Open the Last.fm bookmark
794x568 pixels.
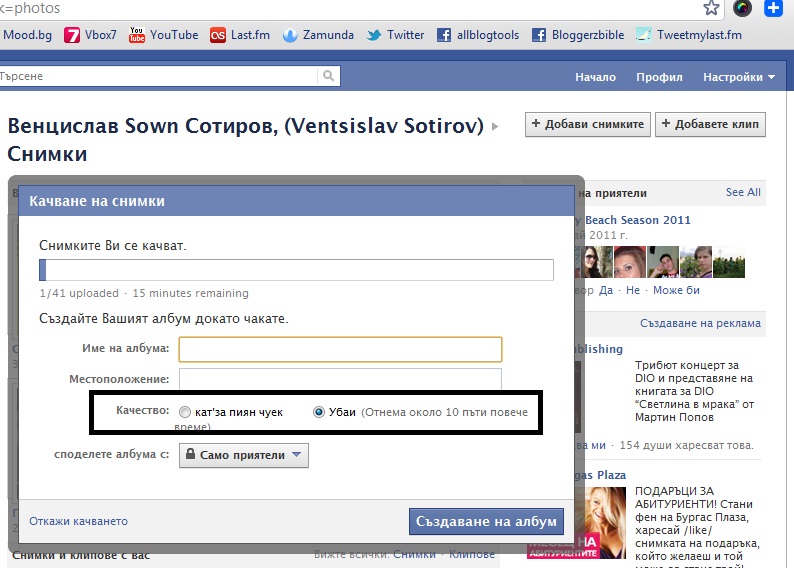click(240, 35)
